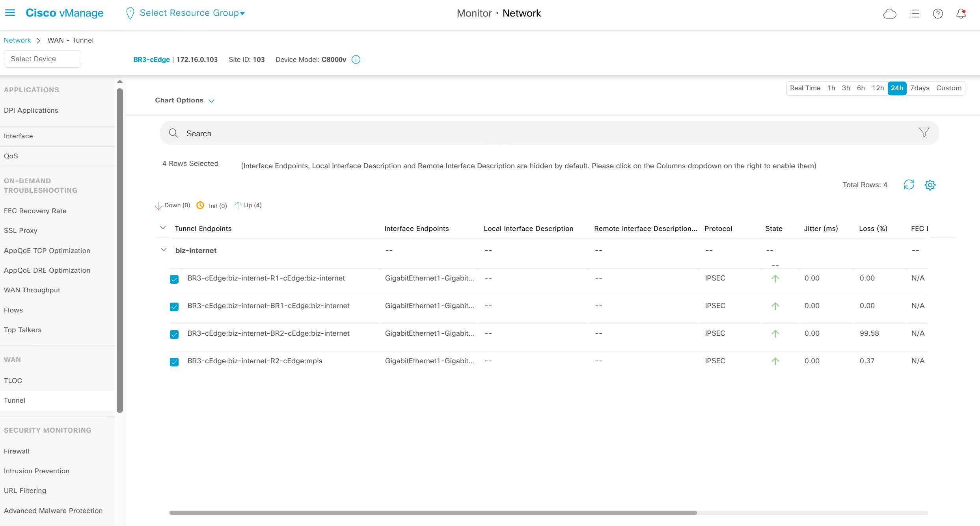Uncheck BR3-cEdge:biz-internet-R1-cEdge tunnel checkbox
Image resolution: width=980 pixels, height=526 pixels.
pyautogui.click(x=174, y=279)
